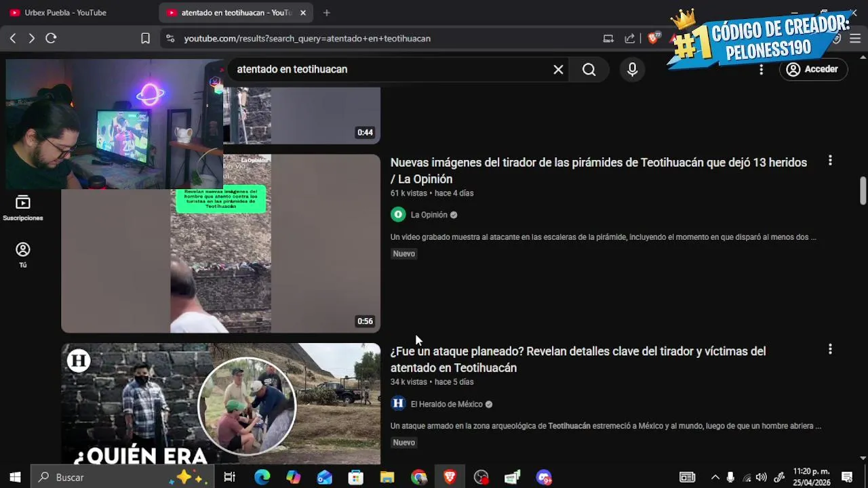Go back using the browser back arrow
This screenshot has height=488, width=868.
[x=13, y=39]
